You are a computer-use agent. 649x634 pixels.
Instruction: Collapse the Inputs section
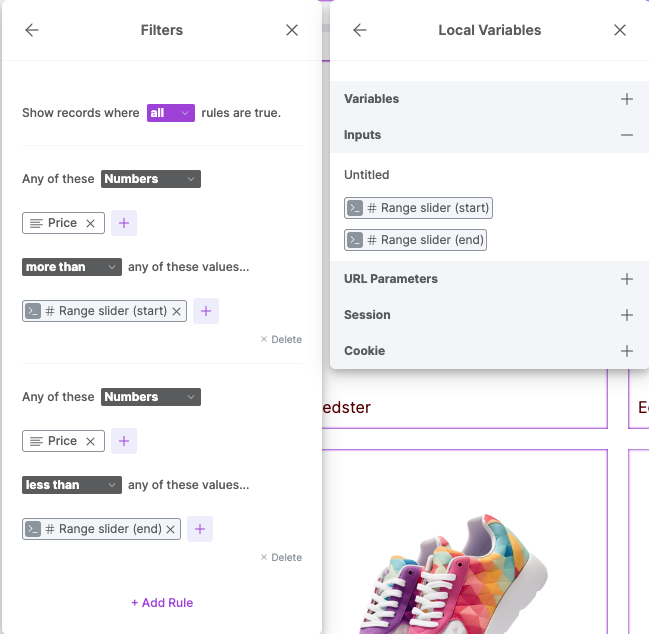(627, 135)
